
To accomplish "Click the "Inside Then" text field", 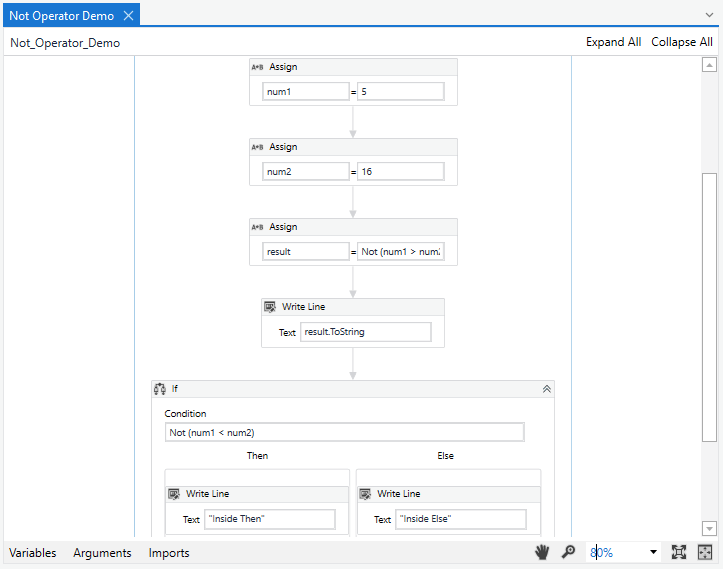I will 270,519.
